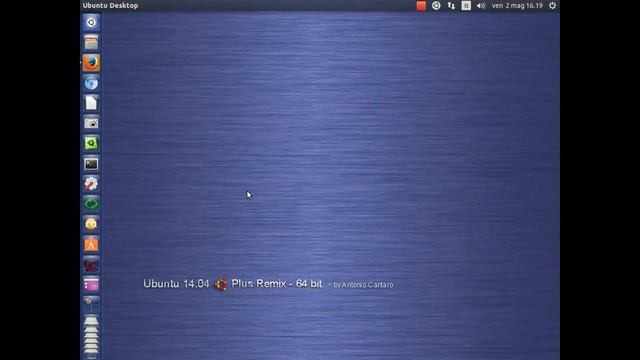Open the Files manager from launcher
Screen dimensions: 640x360
[91, 42]
